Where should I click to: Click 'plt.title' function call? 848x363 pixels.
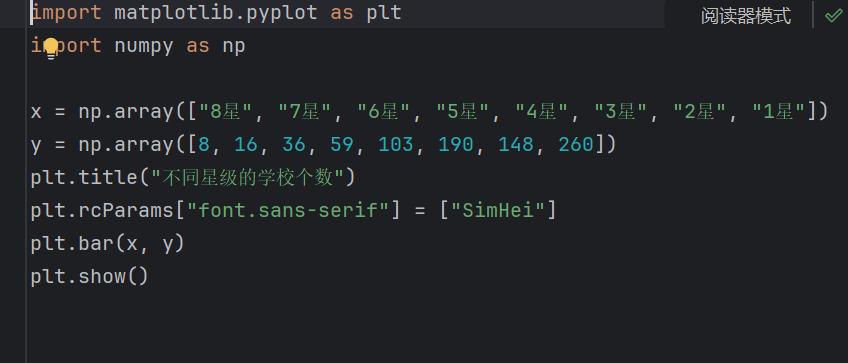[84, 177]
